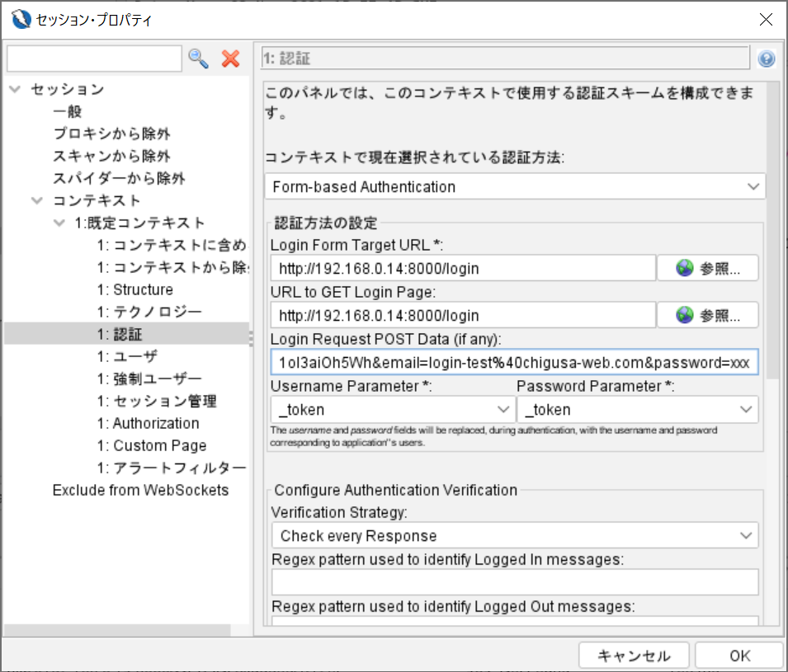Select 1: セッション管理 tree item

[157, 401]
